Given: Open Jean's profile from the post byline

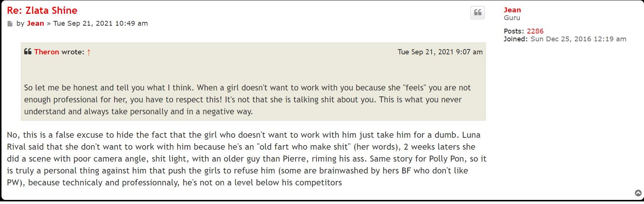Looking at the screenshot, I should click(35, 23).
